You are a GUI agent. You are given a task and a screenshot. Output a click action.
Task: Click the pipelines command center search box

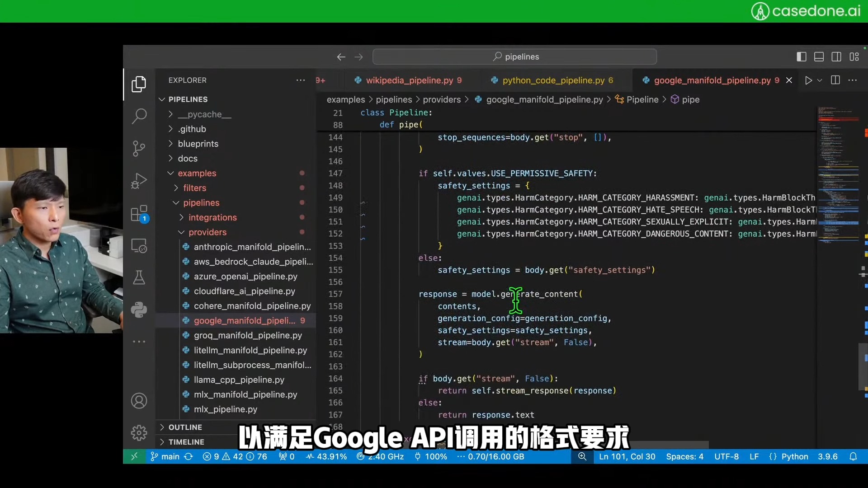click(x=514, y=57)
